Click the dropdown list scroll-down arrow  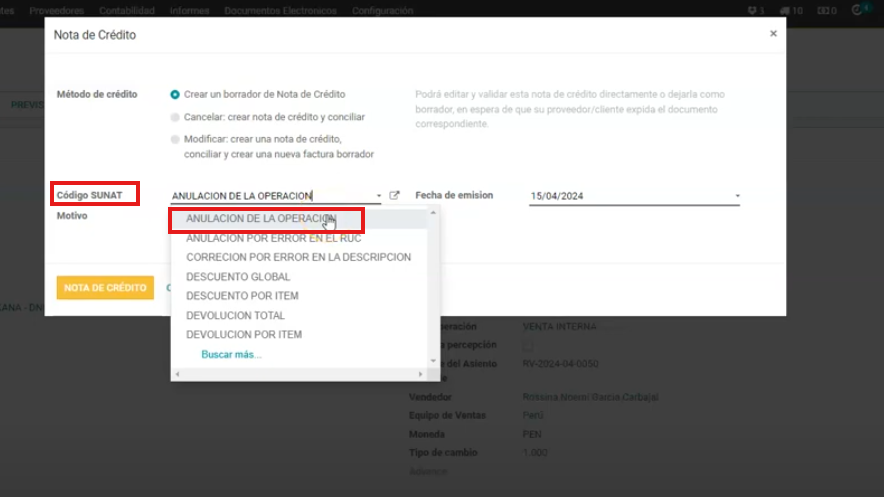pos(433,360)
